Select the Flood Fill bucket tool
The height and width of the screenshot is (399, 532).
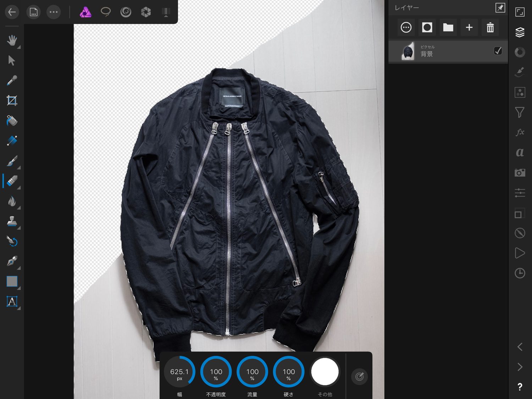pyautogui.click(x=12, y=121)
